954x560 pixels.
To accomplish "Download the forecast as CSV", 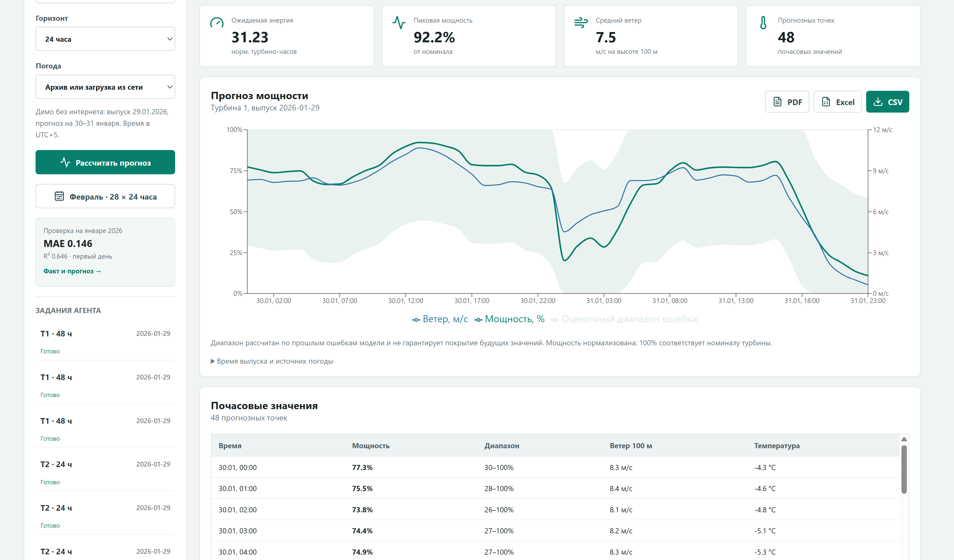I will coord(887,102).
